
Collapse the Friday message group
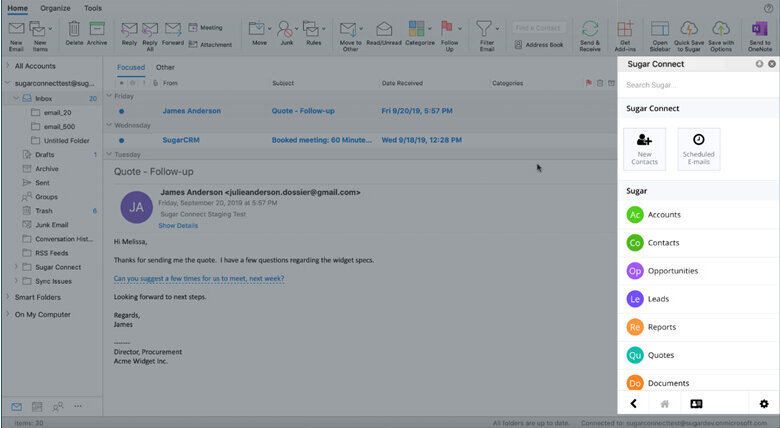tap(109, 96)
